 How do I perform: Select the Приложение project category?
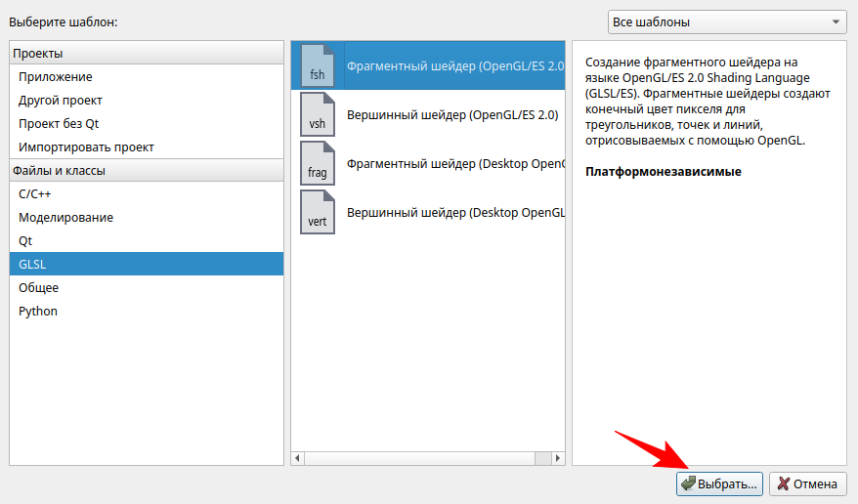55,76
